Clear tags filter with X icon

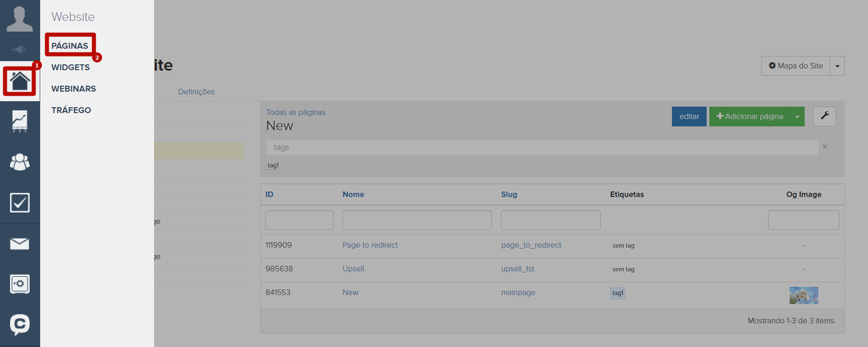[825, 147]
